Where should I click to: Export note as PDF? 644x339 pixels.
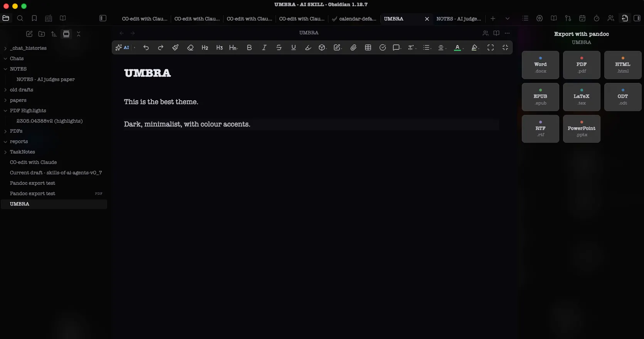(582, 65)
